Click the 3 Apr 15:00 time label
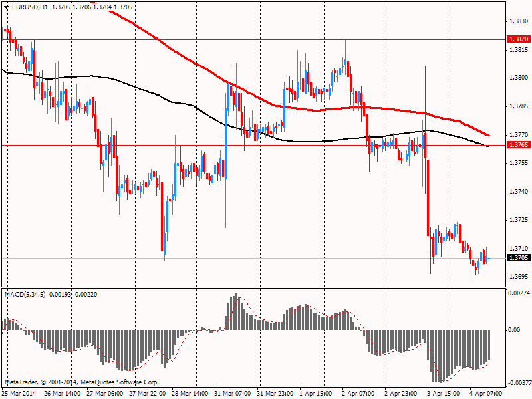The height and width of the screenshot is (399, 532). click(444, 394)
